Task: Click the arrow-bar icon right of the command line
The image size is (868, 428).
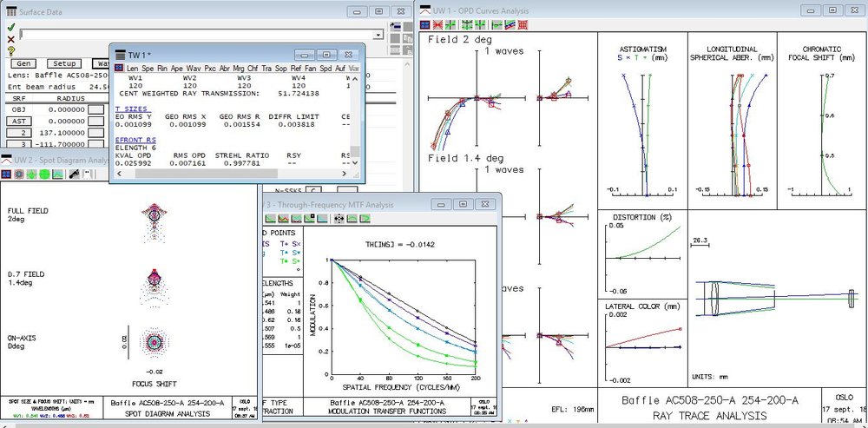Action: pos(395,27)
